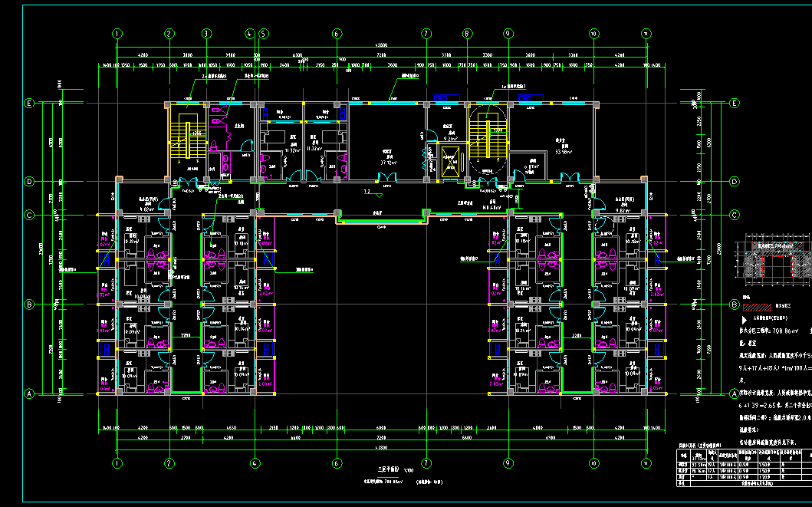This screenshot has height=507, width=812.
Task: Select axis bubble 11 above the plan
Action: 646,34
